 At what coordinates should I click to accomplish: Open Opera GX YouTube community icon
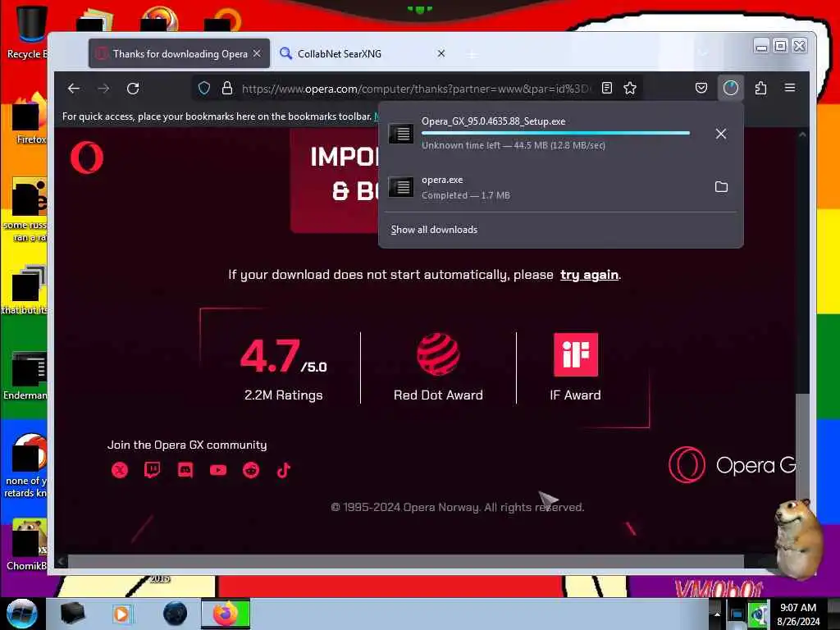point(218,470)
